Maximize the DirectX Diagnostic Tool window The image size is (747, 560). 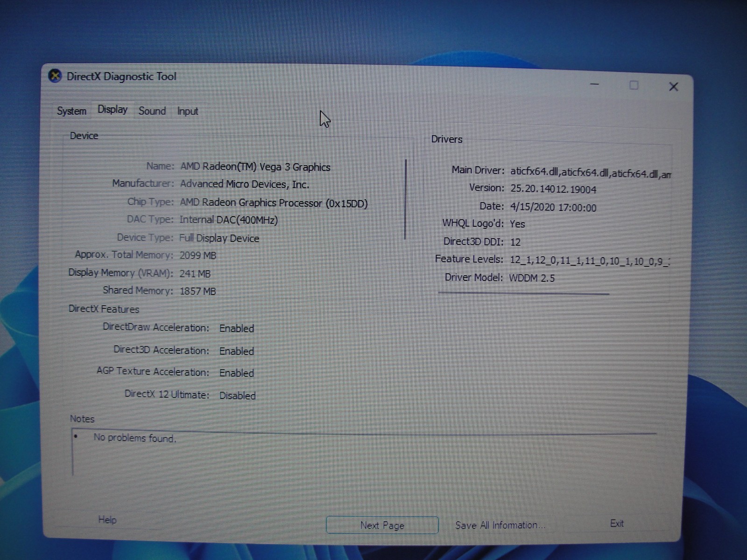634,85
